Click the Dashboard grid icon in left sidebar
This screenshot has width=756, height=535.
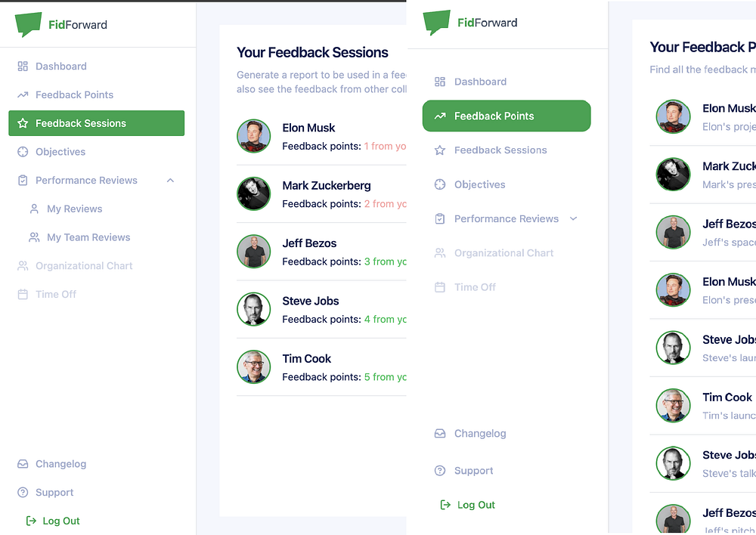click(23, 66)
